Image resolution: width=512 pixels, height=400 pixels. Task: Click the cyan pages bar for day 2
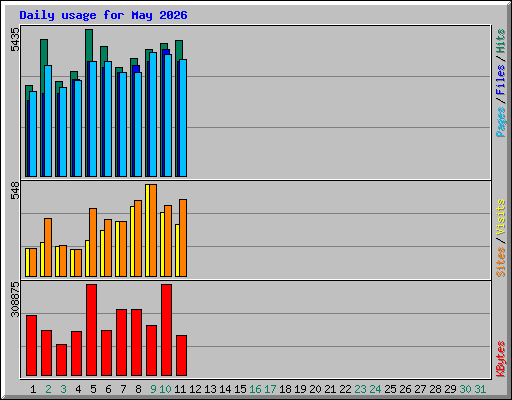(48, 121)
